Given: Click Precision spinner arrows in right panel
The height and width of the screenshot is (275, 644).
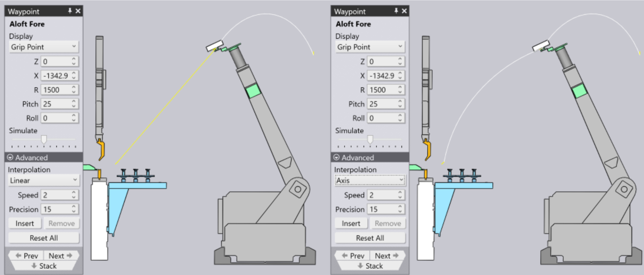Looking at the screenshot, I should tap(400, 209).
